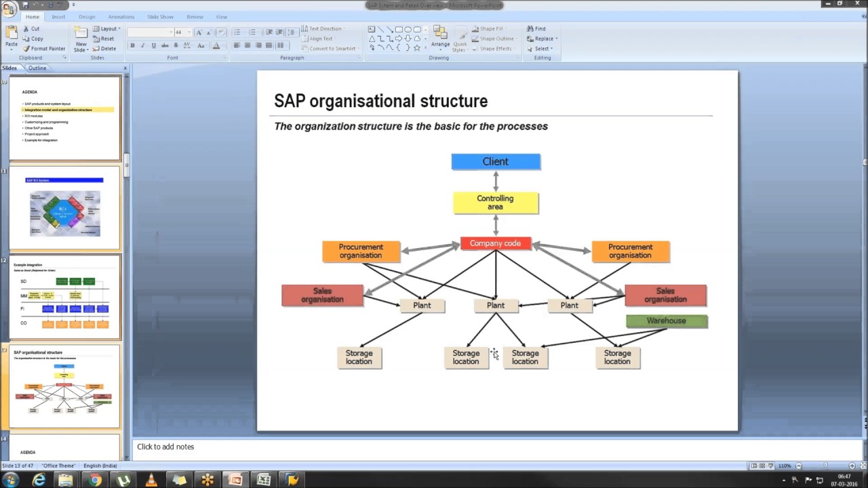Image resolution: width=868 pixels, height=488 pixels.
Task: Toggle strikethrough formatting
Action: (165, 45)
